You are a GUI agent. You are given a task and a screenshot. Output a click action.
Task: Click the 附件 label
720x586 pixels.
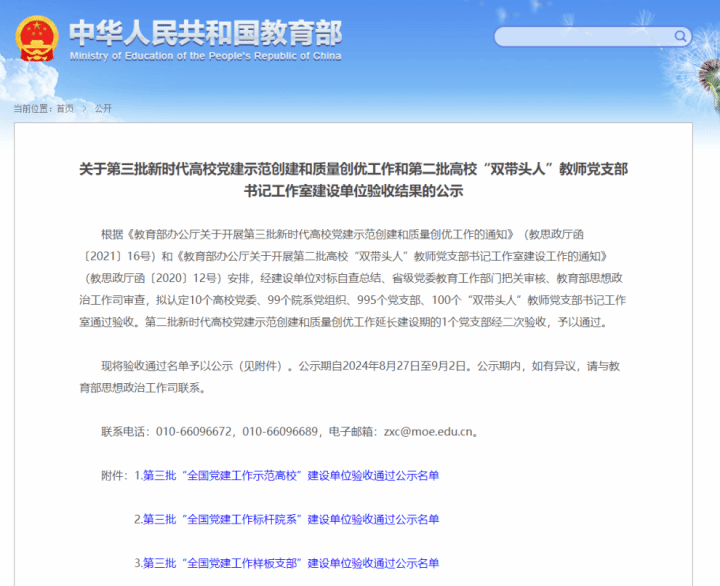115,476
